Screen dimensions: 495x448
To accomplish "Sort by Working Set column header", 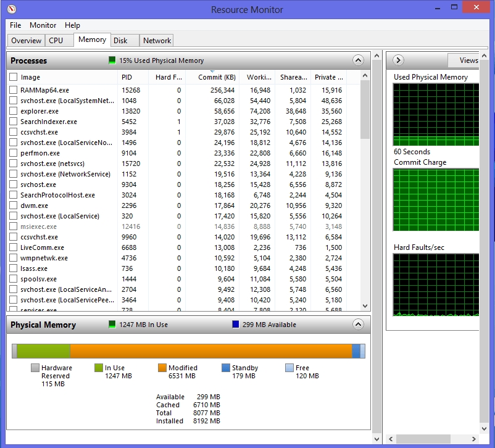I will pos(257,77).
